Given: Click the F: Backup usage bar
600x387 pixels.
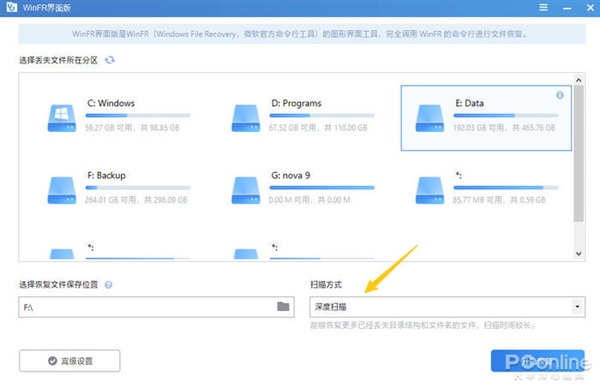Looking at the screenshot, I should pyautogui.click(x=138, y=188).
